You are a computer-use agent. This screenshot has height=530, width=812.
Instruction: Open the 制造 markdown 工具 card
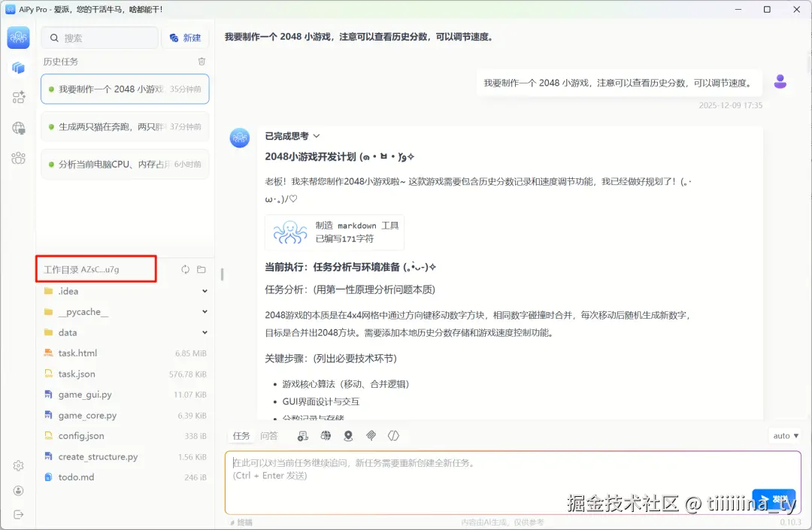pyautogui.click(x=335, y=232)
